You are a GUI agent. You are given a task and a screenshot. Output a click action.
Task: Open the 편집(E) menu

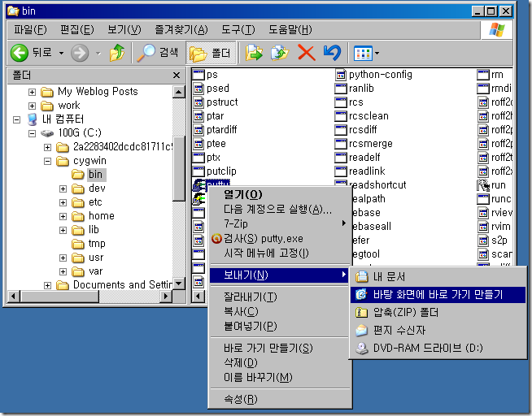click(76, 30)
